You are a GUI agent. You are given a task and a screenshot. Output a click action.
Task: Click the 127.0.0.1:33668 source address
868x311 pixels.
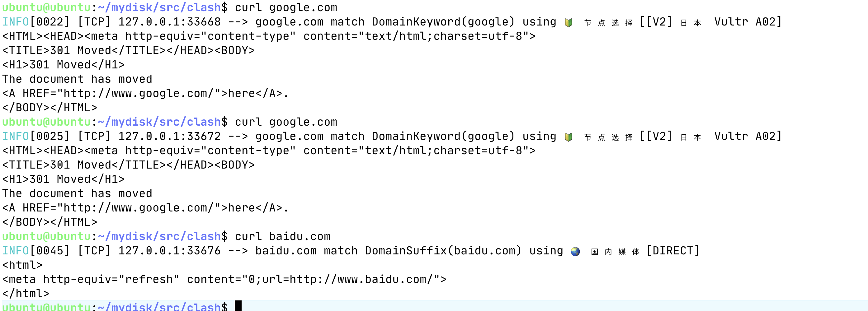pos(169,22)
